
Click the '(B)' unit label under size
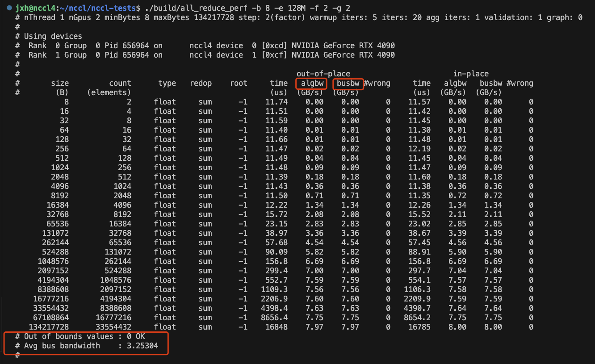tap(62, 92)
